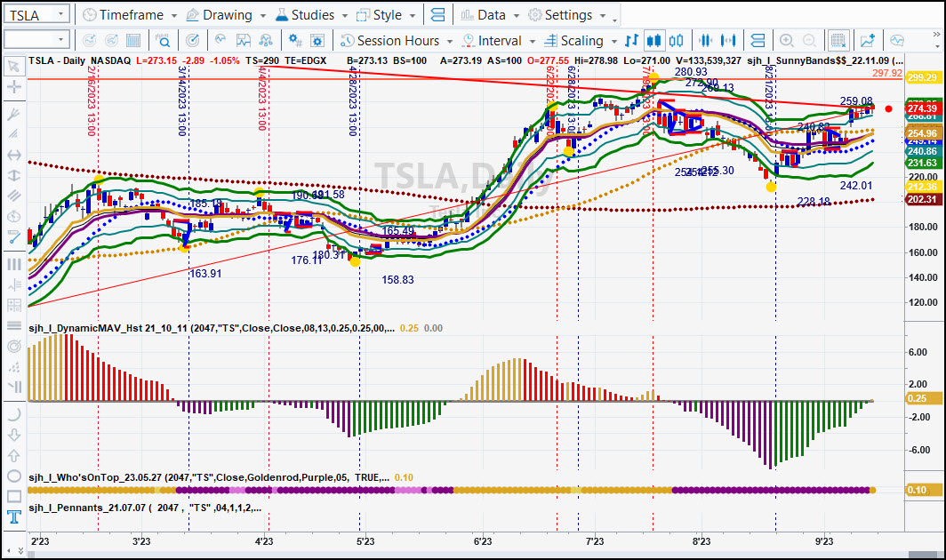The width and height of the screenshot is (946, 560).
Task: Select the vertical double-arrow tool
Action: (13, 176)
